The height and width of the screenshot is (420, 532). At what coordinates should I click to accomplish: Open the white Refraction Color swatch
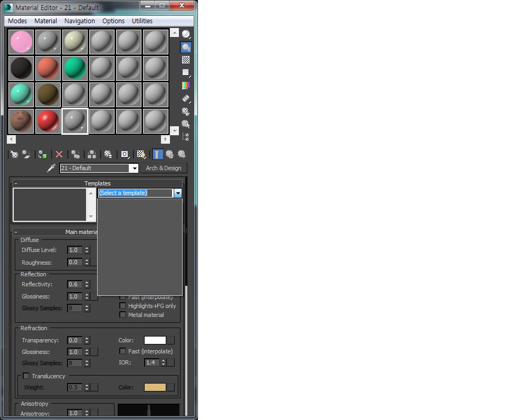pos(155,340)
